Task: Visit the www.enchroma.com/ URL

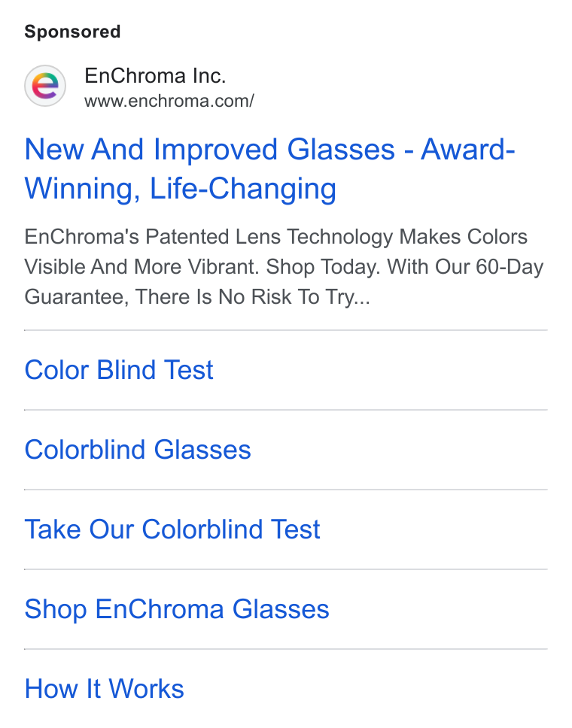Action: [x=169, y=101]
